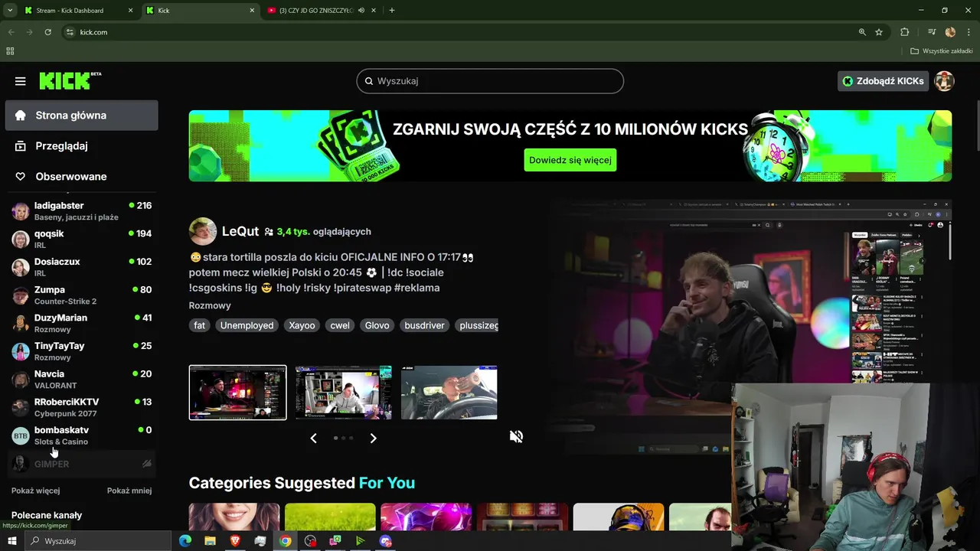Open the hamburger sidebar menu

[x=21, y=81]
